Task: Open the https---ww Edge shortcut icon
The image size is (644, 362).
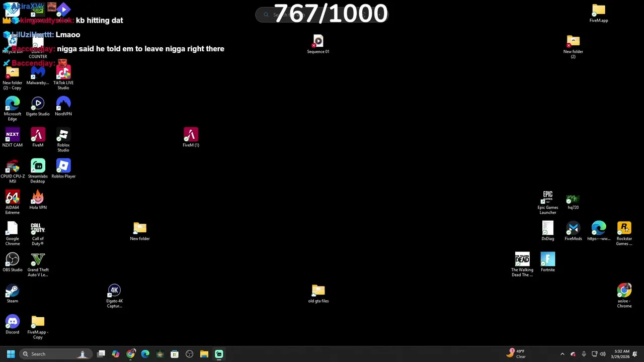Action: point(599,231)
